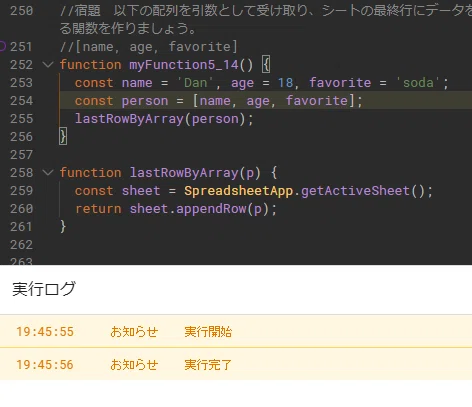Click the //[name, age, favorite] comment
Screen dimensions: 472x407
pos(149,47)
